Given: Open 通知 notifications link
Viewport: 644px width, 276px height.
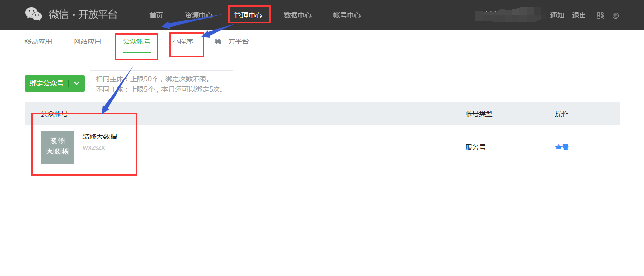Looking at the screenshot, I should click(557, 15).
